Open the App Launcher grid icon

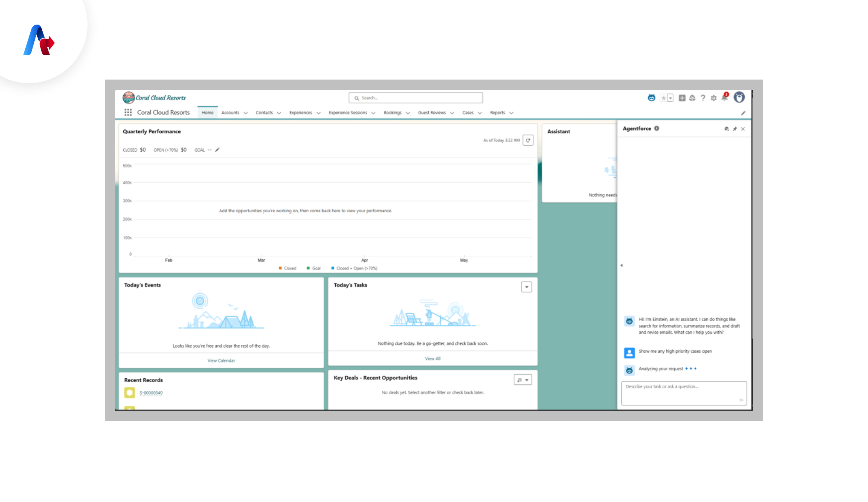coord(128,112)
